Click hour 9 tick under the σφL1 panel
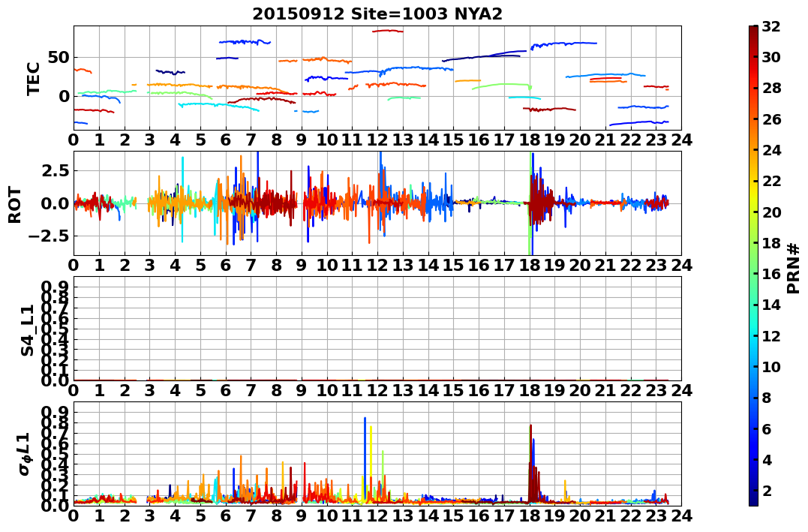 [x=302, y=515]
